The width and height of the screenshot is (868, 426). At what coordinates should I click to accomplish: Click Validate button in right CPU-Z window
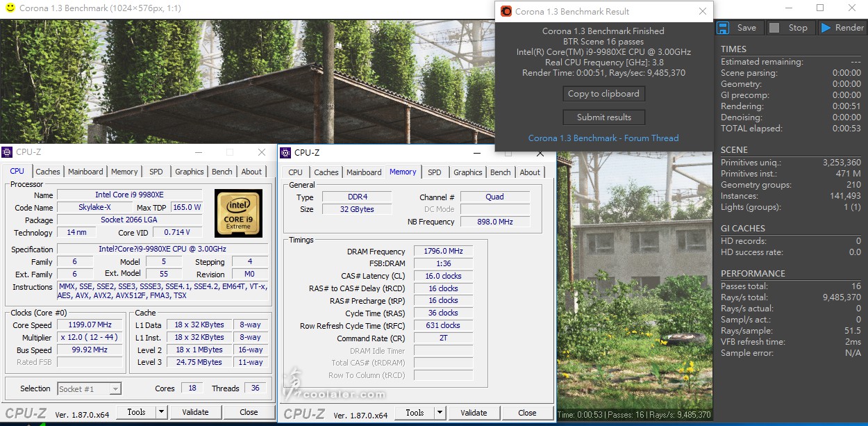[x=474, y=413]
